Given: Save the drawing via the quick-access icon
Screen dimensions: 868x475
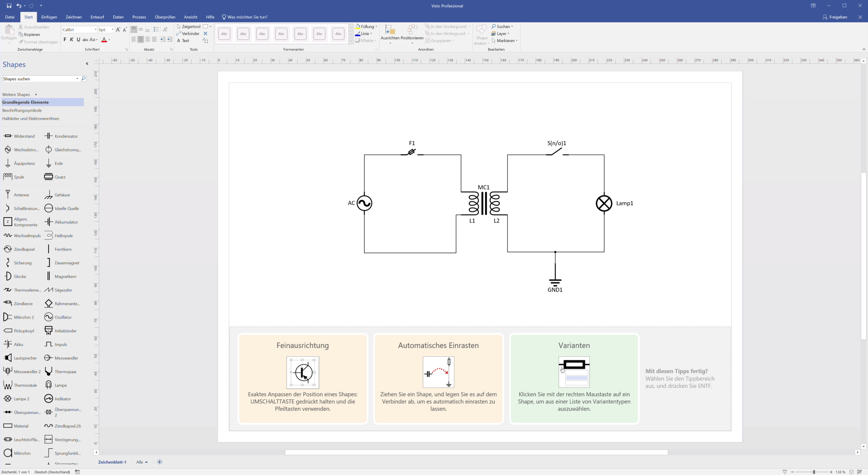Looking at the screenshot, I should pyautogui.click(x=9, y=6).
